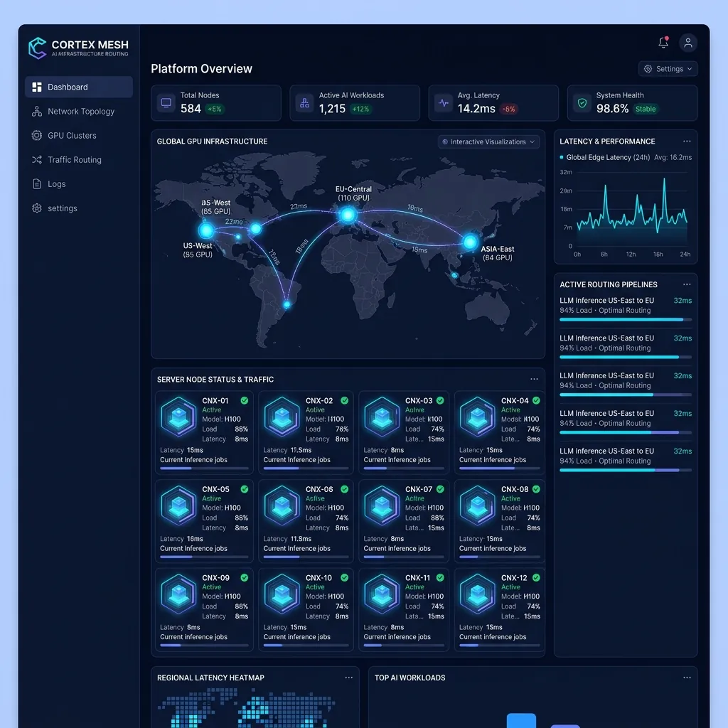The image size is (728, 728).
Task: Click the Active AI Workloads icon
Action: [304, 102]
